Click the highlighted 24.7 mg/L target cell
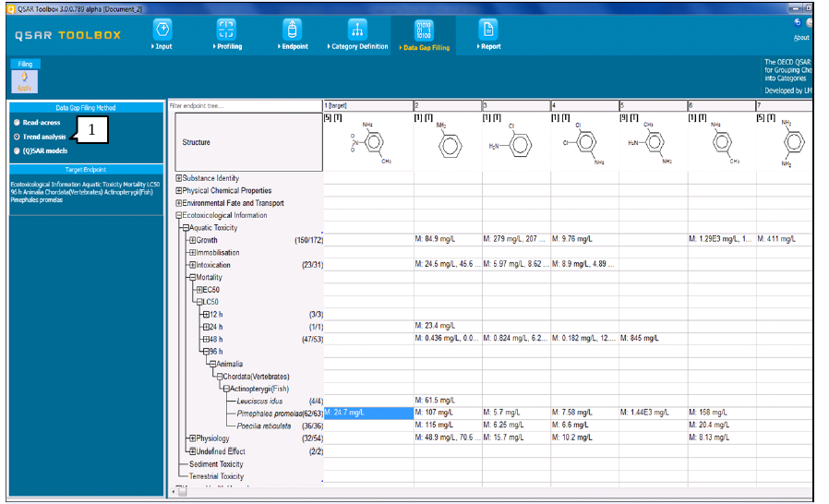 tap(368, 413)
